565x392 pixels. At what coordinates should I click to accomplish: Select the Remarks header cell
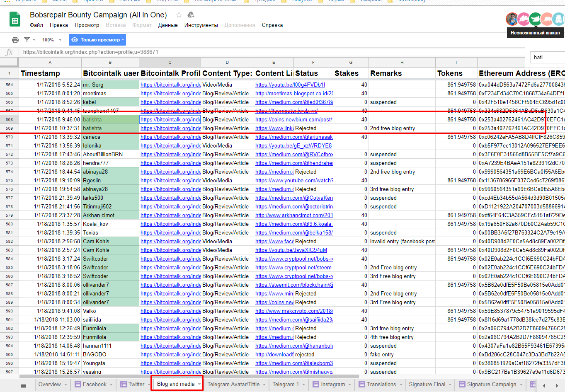(402, 73)
